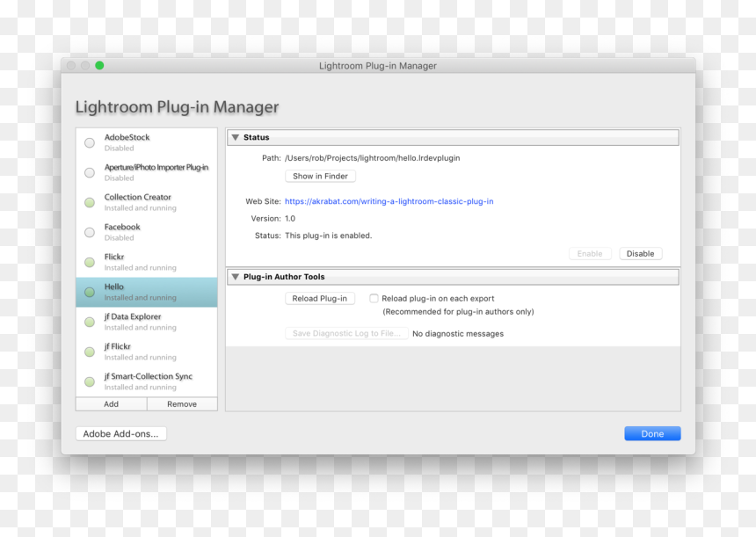
Task: Click the jf Flickr green status dot
Action: (90, 352)
